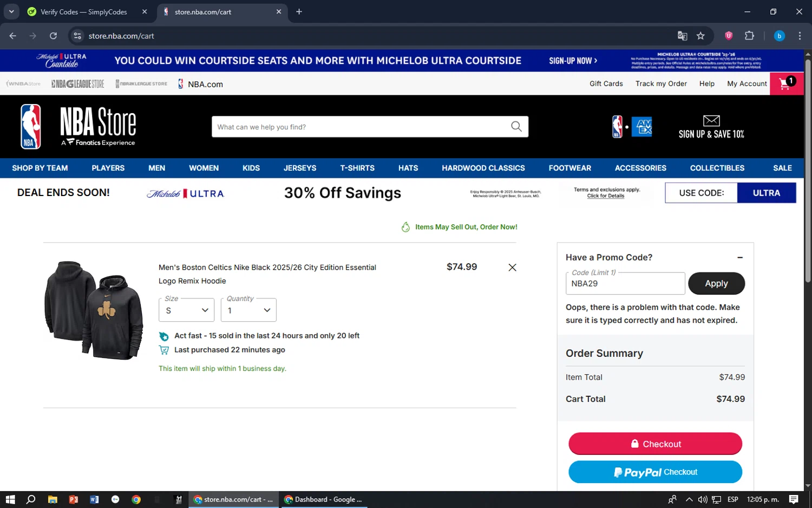Open the NBA G League Store logo link
The height and width of the screenshot is (508, 812).
[x=77, y=84]
